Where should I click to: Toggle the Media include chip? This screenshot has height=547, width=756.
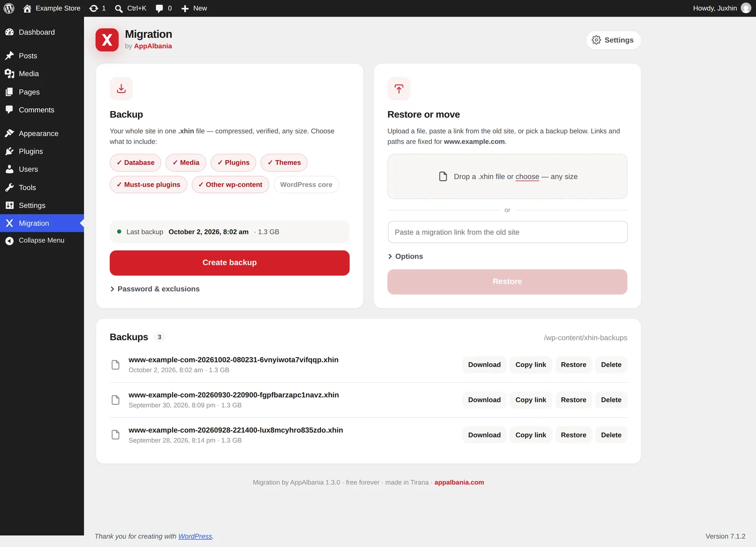coord(186,162)
